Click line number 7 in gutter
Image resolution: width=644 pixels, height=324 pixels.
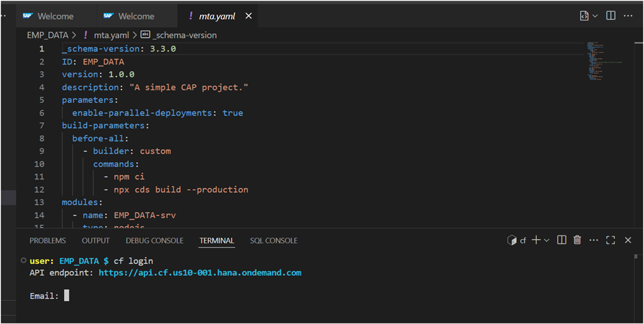tap(42, 125)
